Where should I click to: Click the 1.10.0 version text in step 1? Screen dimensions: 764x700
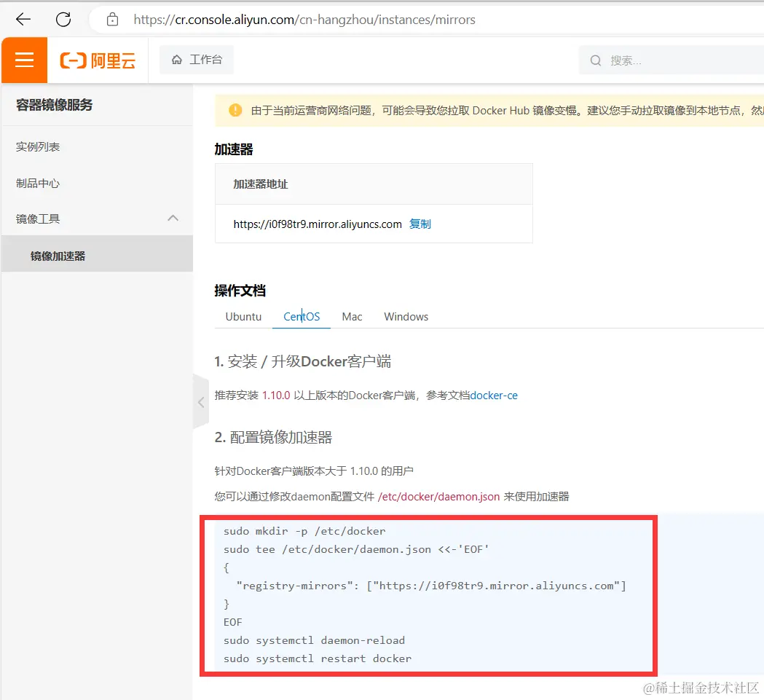(276, 396)
